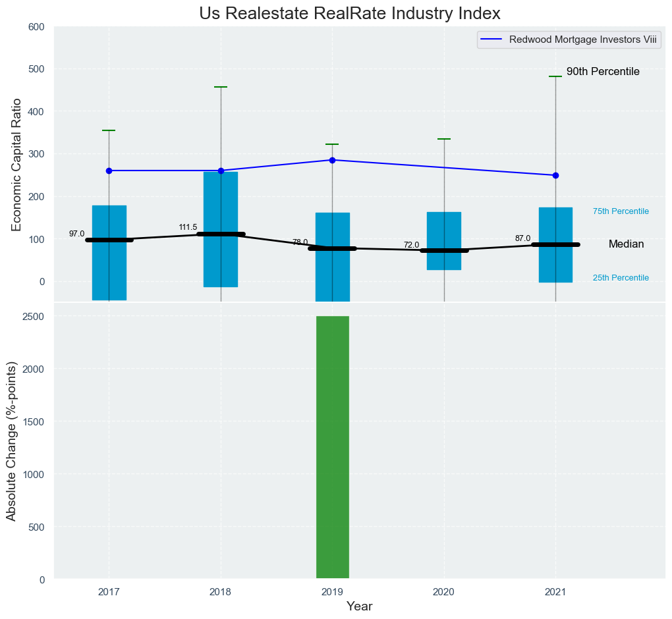The height and width of the screenshot is (619, 672).
Task: Click the 111.5 median value label
Action: [188, 227]
